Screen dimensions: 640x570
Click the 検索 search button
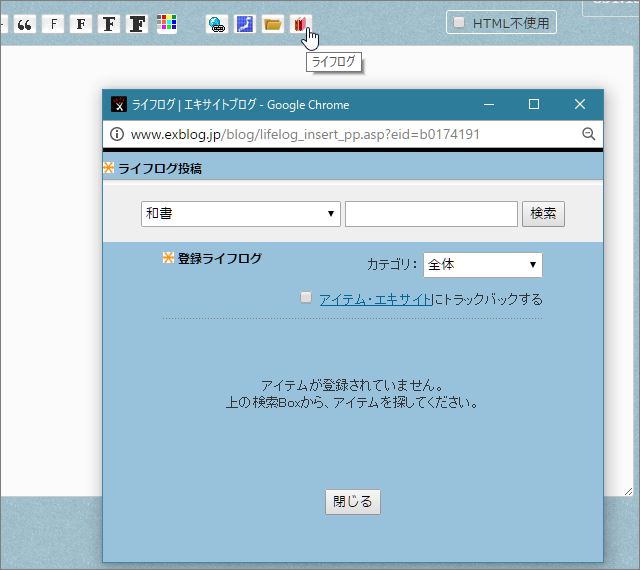click(x=543, y=214)
